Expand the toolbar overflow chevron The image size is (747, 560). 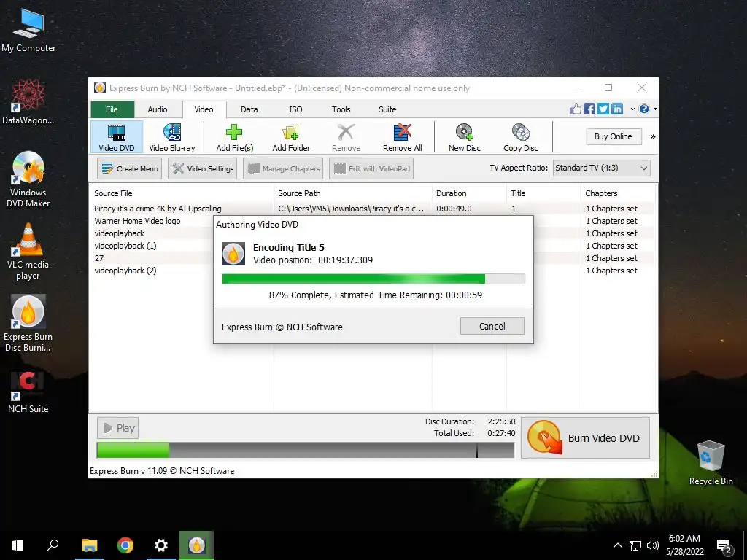(653, 136)
